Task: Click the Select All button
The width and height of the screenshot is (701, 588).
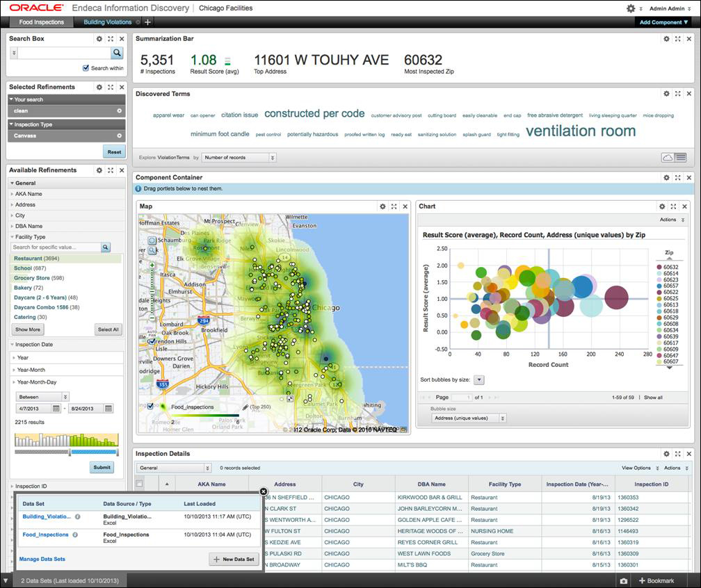Action: pyautogui.click(x=108, y=329)
